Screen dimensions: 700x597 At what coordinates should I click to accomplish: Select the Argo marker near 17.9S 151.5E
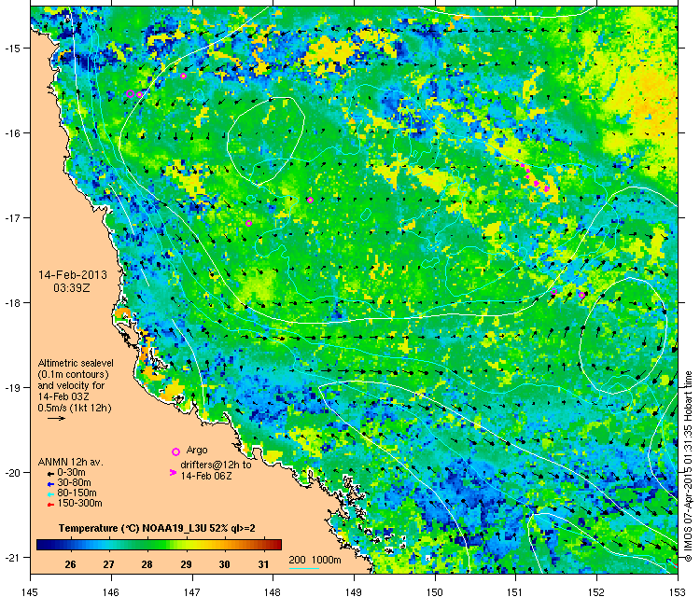pos(553,291)
